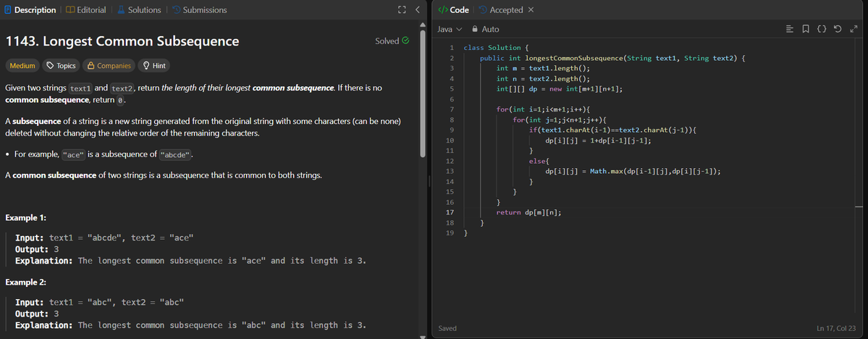
Task: Click the Submissions history icon
Action: [176, 10]
